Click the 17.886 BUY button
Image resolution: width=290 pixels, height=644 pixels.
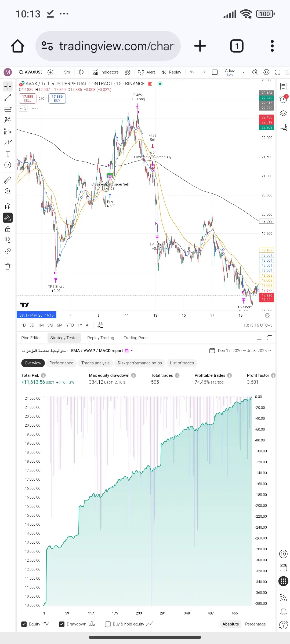point(57,98)
